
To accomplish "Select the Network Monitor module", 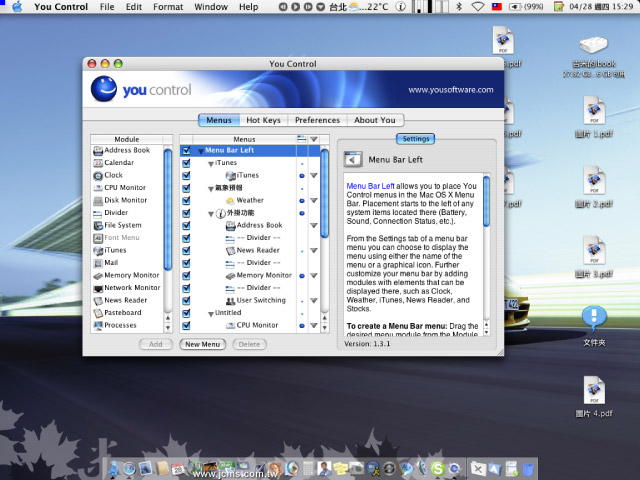I will click(x=127, y=288).
